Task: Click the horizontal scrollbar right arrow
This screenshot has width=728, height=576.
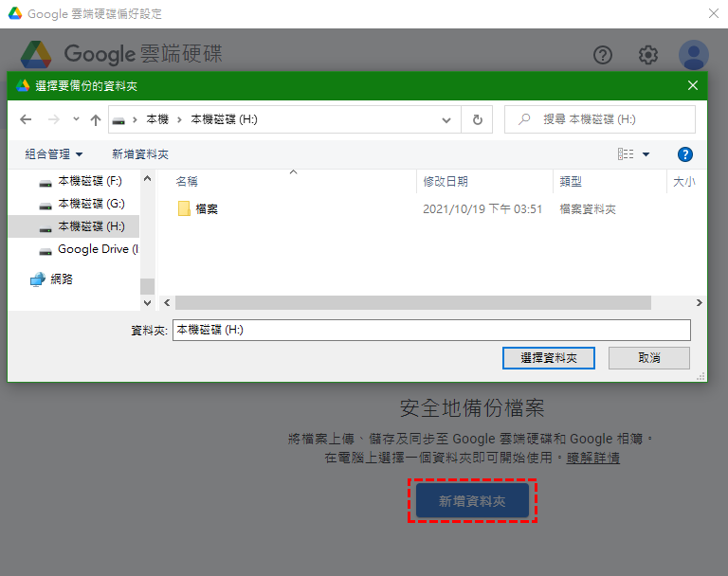Action: (699, 303)
